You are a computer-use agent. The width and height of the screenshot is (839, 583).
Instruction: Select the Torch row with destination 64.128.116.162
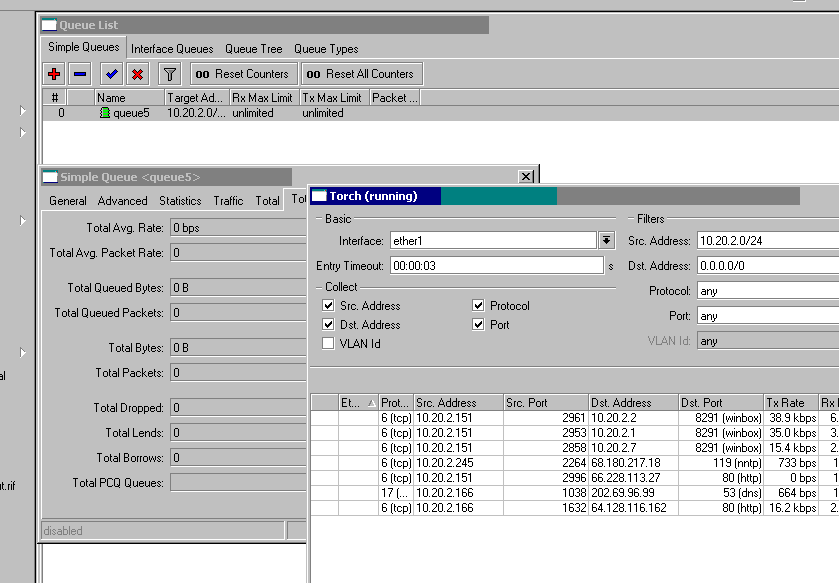[575, 508]
